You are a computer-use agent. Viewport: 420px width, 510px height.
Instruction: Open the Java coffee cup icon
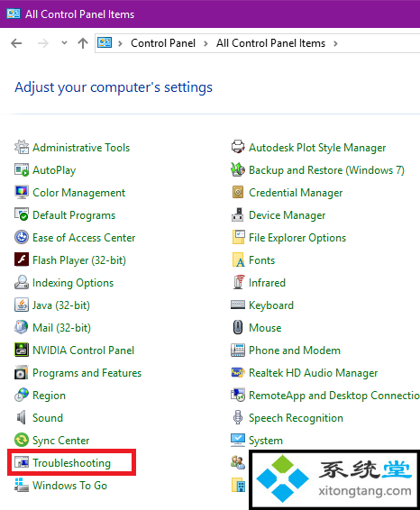22,305
